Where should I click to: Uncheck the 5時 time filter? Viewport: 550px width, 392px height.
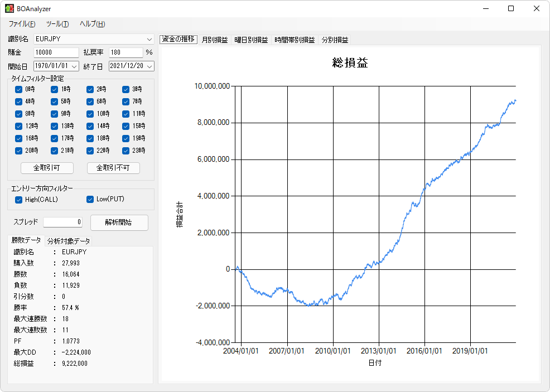coord(54,101)
